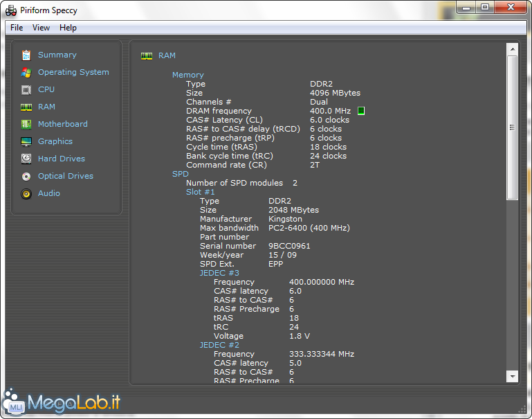This screenshot has width=532, height=419.
Task: Click the scrollbar up arrow
Action: [513, 49]
